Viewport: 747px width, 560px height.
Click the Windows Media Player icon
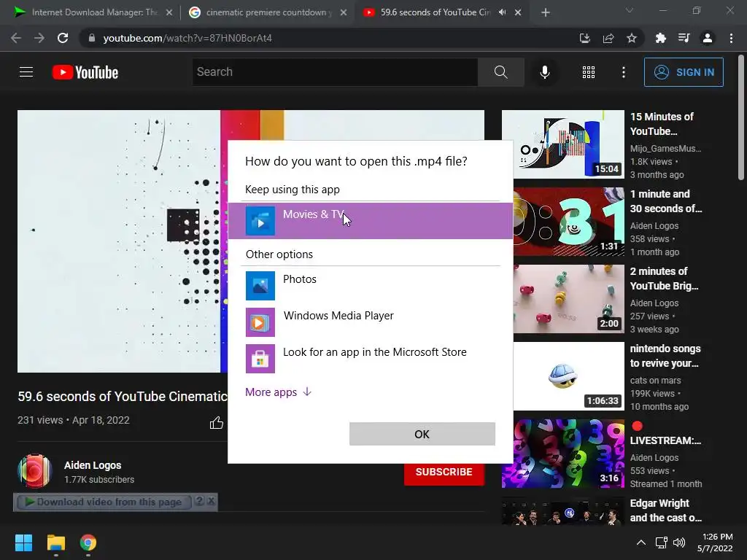(x=260, y=322)
